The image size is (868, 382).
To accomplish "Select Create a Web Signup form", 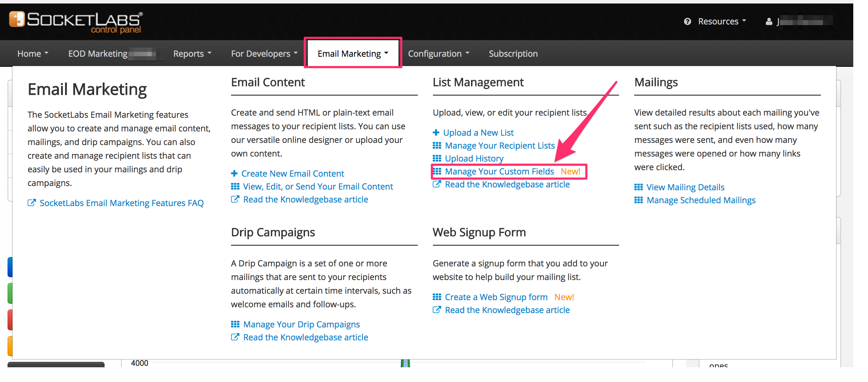I will coord(496,297).
